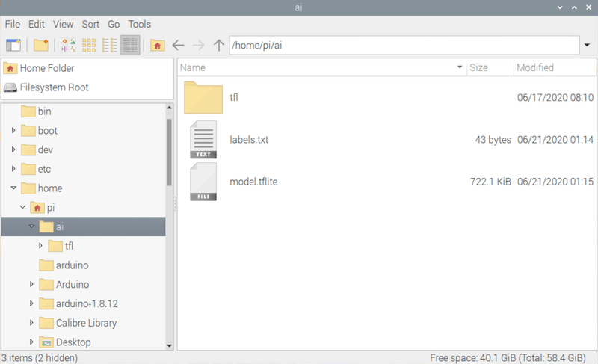Image resolution: width=598 pixels, height=364 pixels.
Task: Maximize the ai window
Action: (574, 7)
